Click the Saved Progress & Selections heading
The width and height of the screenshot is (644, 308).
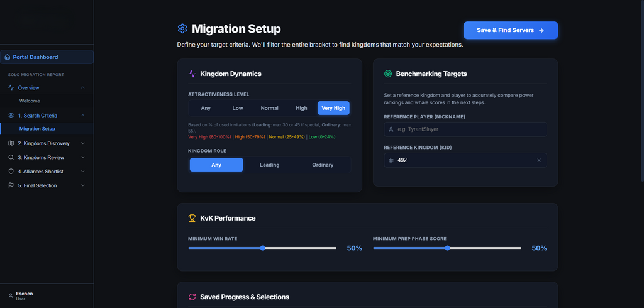click(245, 297)
